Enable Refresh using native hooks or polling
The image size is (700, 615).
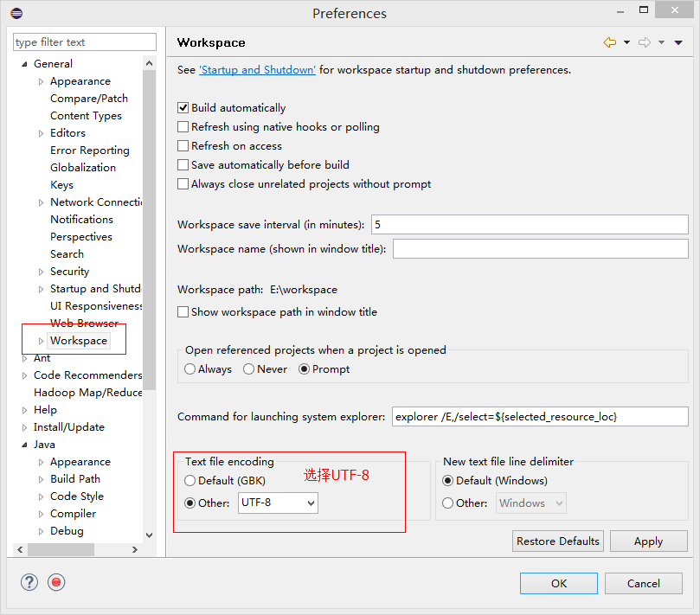click(x=183, y=127)
